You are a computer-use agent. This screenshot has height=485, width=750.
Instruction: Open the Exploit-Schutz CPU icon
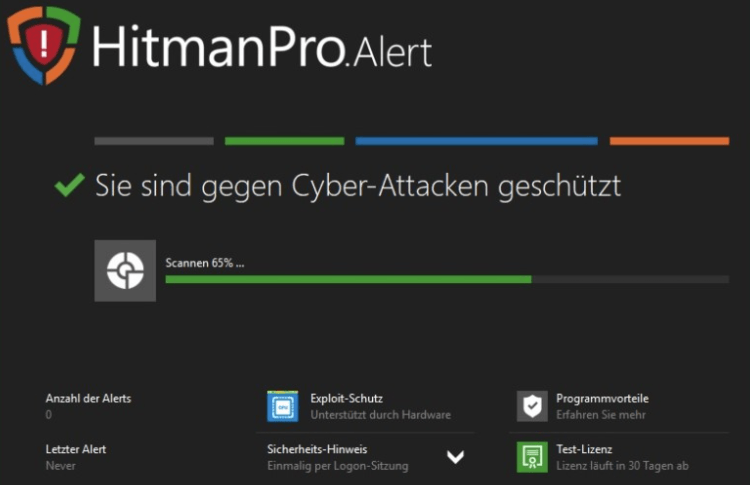click(x=283, y=406)
